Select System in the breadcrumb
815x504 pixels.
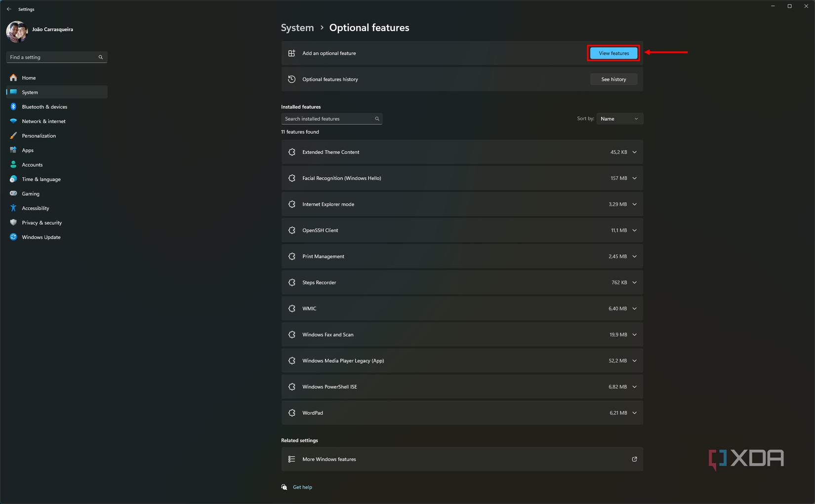pyautogui.click(x=297, y=28)
